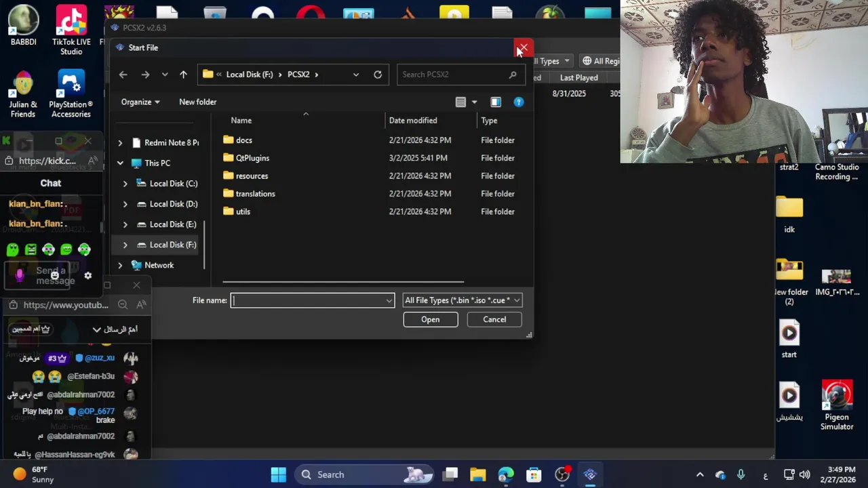
Task: Sort by Last Played in PCSX2 window
Action: click(x=578, y=78)
